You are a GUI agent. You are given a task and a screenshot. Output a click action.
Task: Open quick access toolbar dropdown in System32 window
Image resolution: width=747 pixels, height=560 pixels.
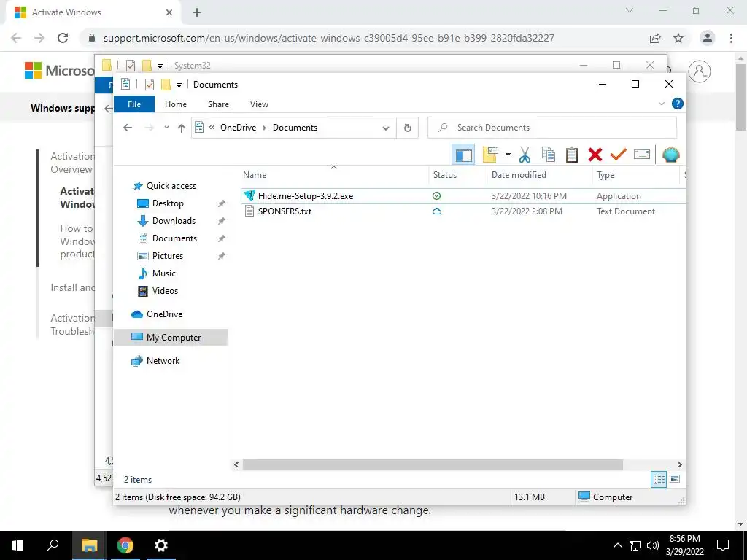pyautogui.click(x=160, y=66)
